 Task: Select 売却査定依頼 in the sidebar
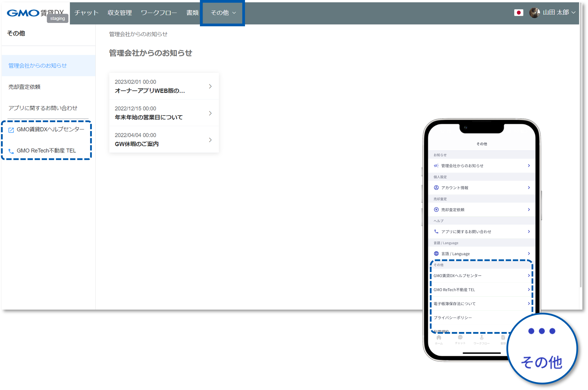pos(24,87)
